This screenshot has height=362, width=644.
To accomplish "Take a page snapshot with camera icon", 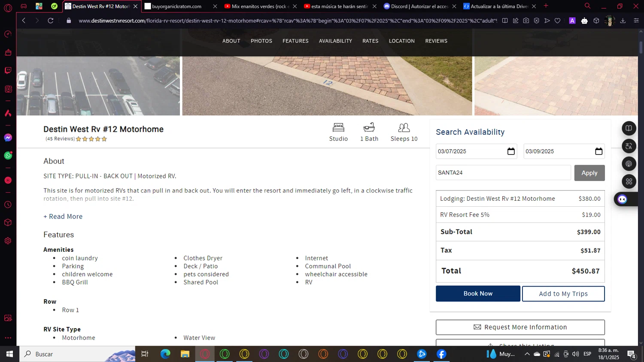I will (x=526, y=21).
